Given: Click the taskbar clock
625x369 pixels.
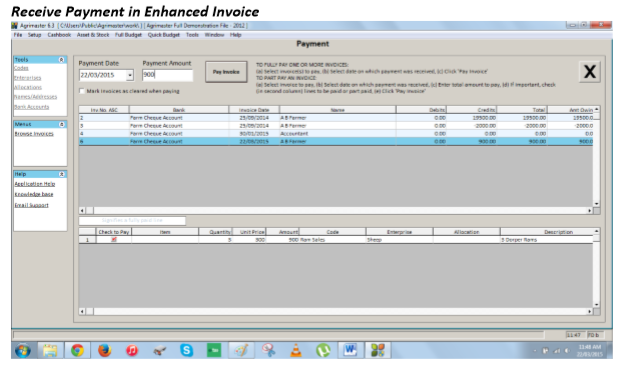Looking at the screenshot, I should [590, 351].
